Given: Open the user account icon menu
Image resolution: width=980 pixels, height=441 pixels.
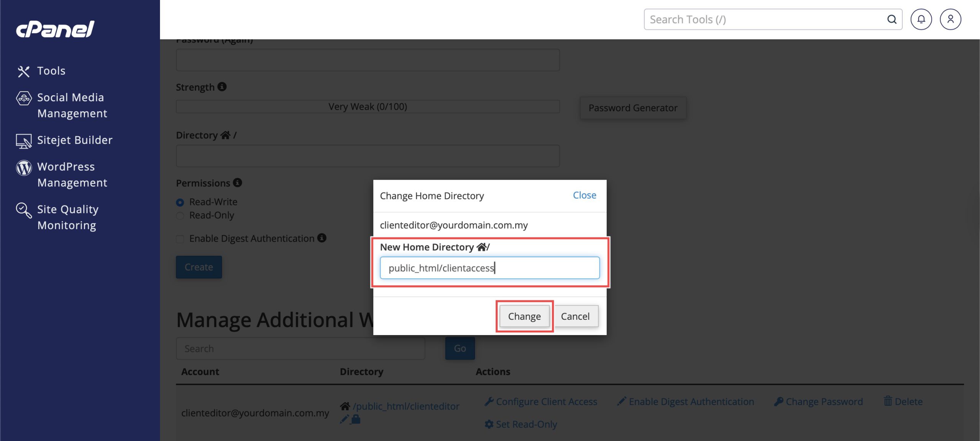Looking at the screenshot, I should point(950,20).
